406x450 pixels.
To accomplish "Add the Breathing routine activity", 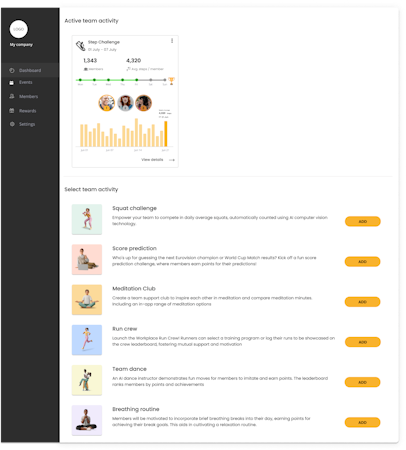I will pos(363,422).
